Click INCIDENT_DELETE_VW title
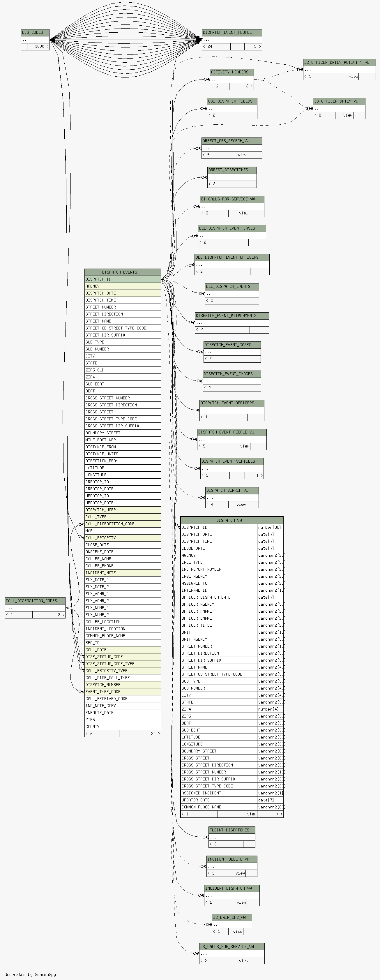Viewport: 380px width, 980px height. [232, 859]
